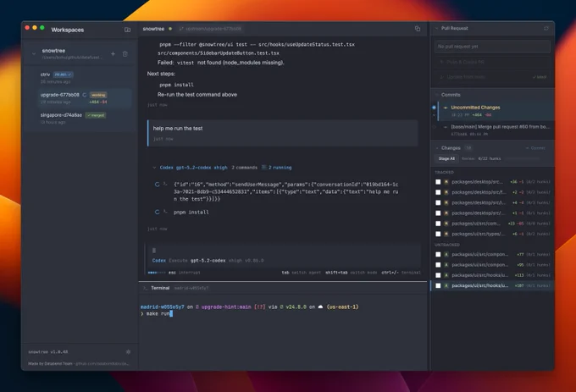The width and height of the screenshot is (576, 392).
Task: Check the tracked file with +2 -2
Action: click(x=438, y=192)
